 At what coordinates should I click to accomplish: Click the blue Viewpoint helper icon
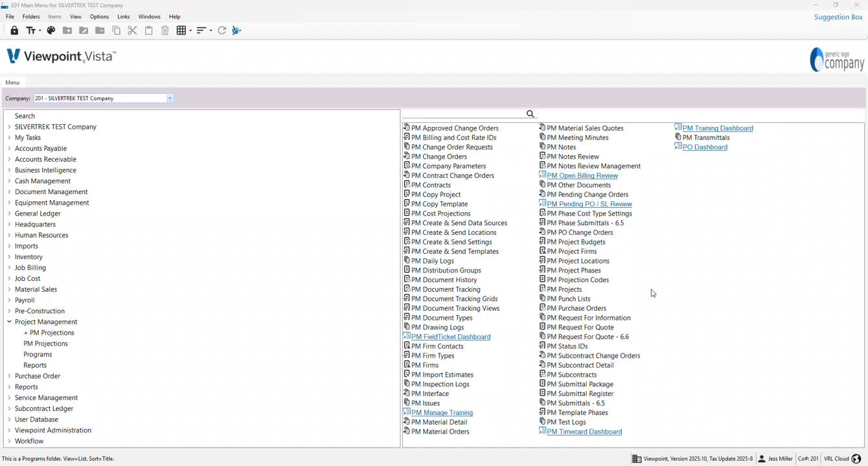point(236,30)
